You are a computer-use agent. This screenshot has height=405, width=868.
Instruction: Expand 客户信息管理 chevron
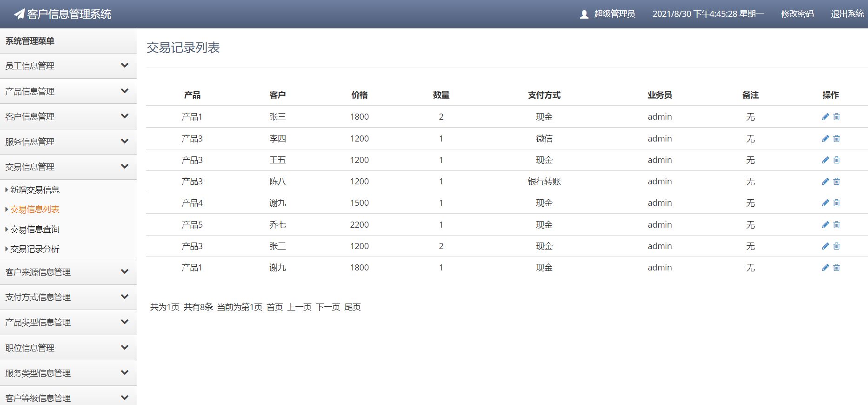click(x=125, y=116)
